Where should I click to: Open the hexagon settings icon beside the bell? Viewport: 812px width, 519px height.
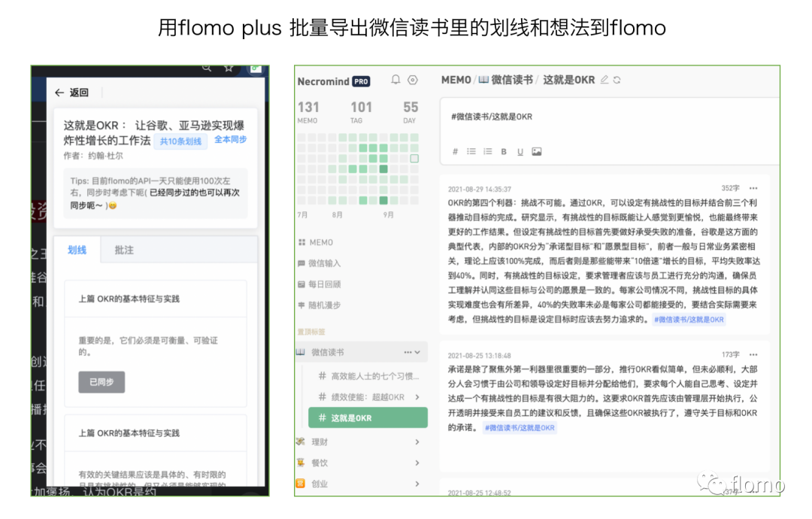413,80
